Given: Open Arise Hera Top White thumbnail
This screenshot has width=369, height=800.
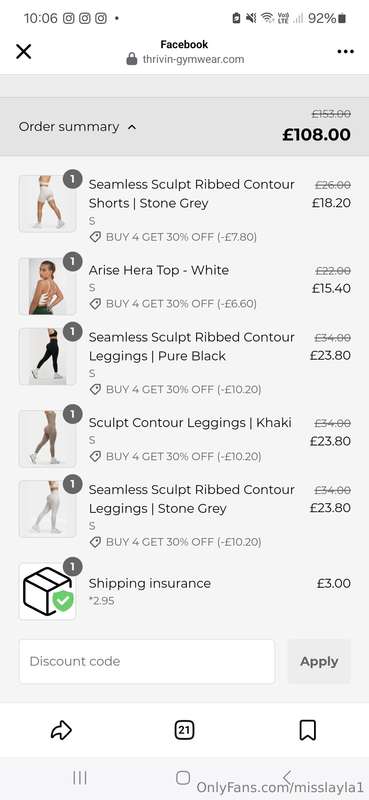Looking at the screenshot, I should click(x=47, y=286).
